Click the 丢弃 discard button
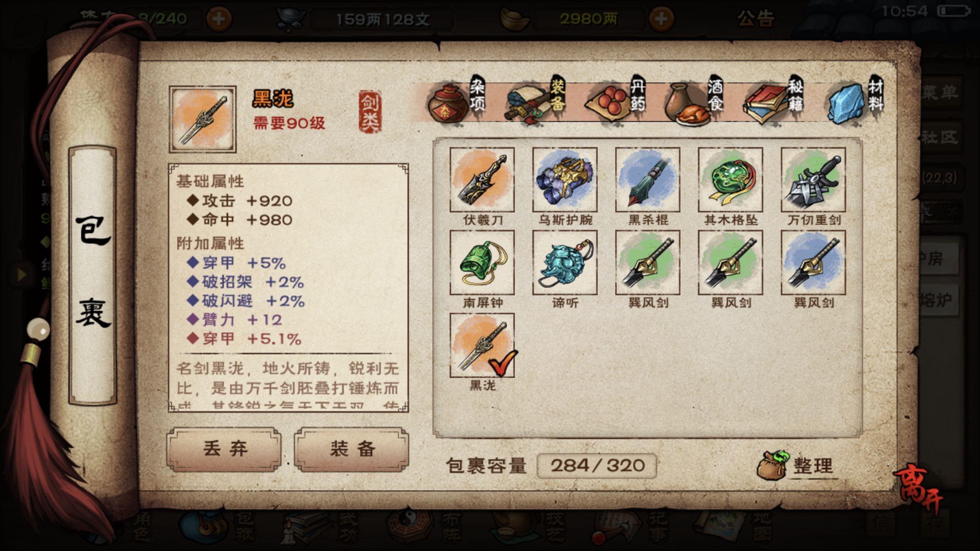The height and width of the screenshot is (551, 980). tap(224, 450)
